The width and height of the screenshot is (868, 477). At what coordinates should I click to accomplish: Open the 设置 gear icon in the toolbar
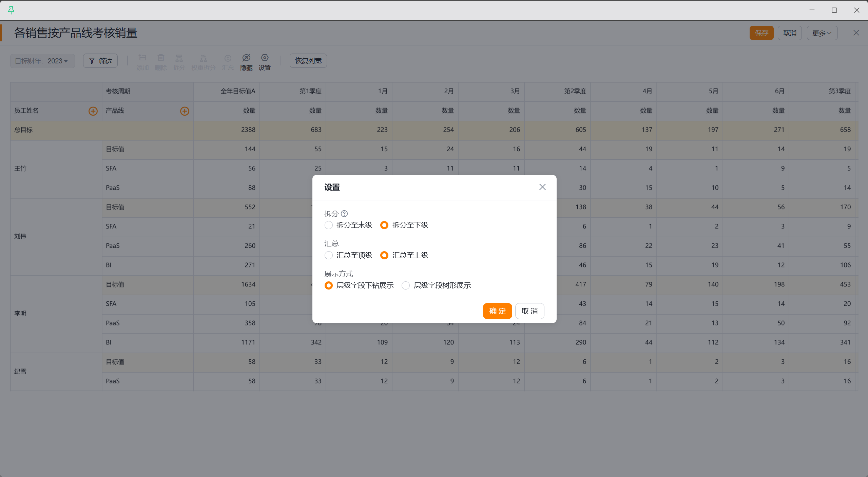265,58
